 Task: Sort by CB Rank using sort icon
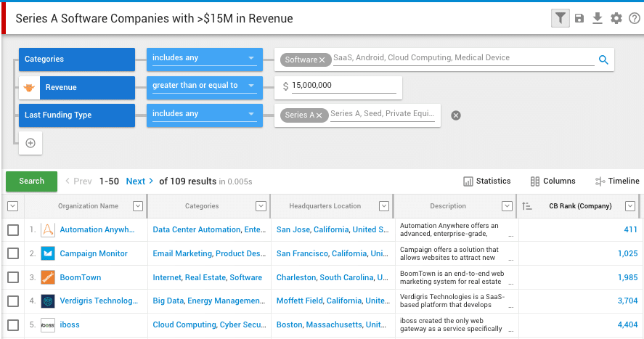(x=527, y=206)
